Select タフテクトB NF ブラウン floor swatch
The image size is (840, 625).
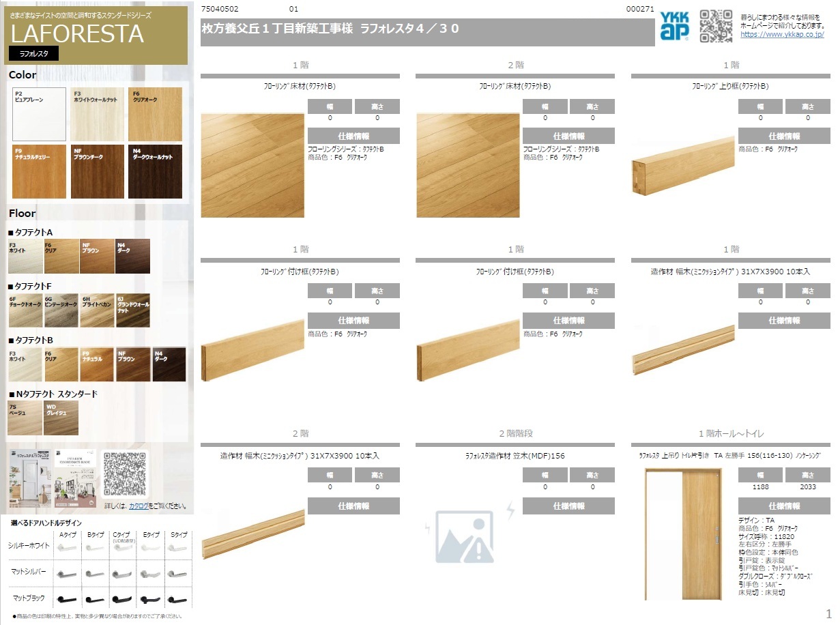click(133, 364)
